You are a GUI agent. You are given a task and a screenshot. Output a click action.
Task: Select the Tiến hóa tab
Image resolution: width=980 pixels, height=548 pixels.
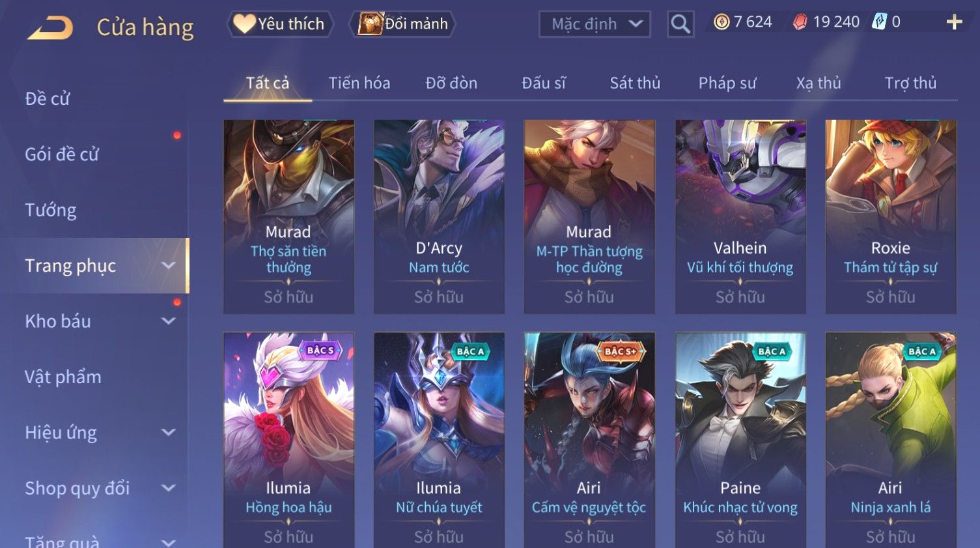coord(359,83)
